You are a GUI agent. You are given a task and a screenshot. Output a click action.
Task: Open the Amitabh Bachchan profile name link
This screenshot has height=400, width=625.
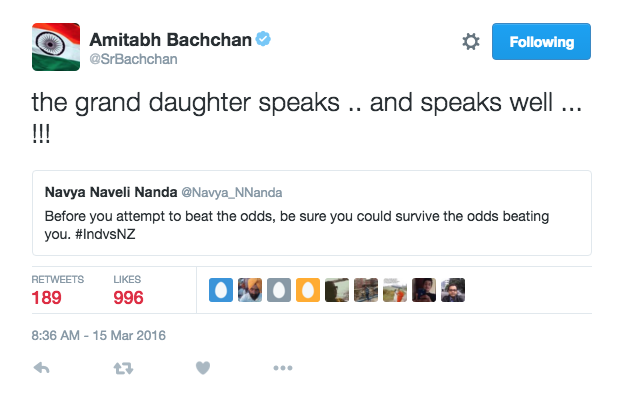[170, 40]
